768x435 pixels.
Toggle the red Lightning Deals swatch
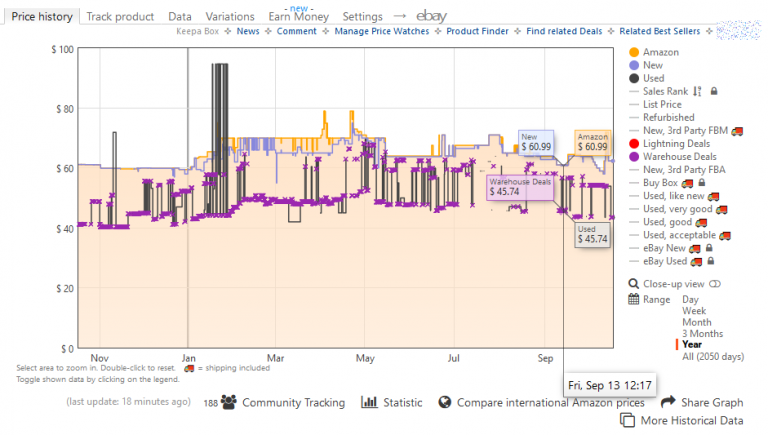(634, 144)
